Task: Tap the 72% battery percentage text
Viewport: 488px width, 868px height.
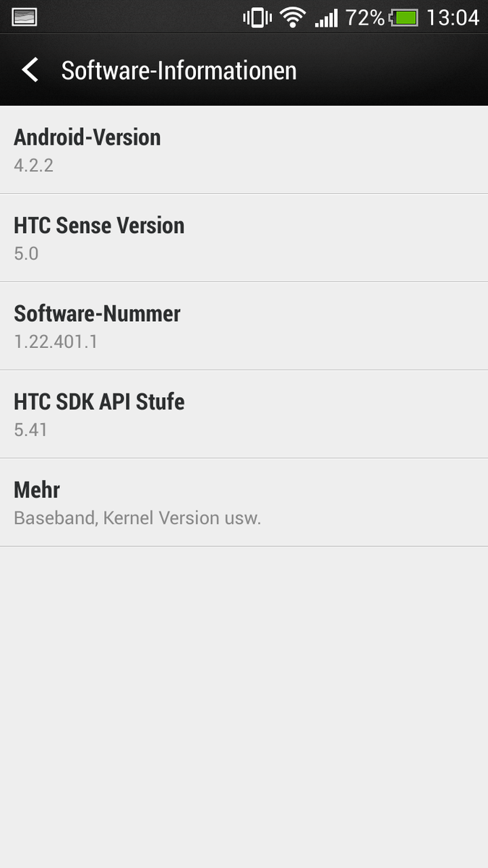Action: pos(365,17)
